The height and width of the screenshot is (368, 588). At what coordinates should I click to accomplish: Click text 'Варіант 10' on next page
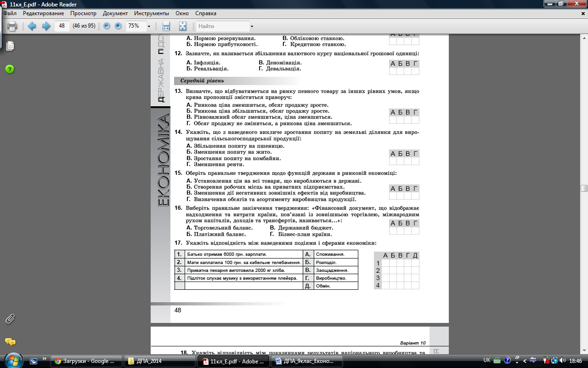(413, 343)
